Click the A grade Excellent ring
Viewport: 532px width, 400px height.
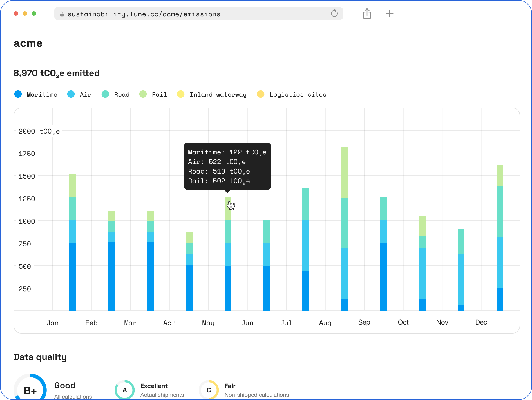tap(124, 390)
